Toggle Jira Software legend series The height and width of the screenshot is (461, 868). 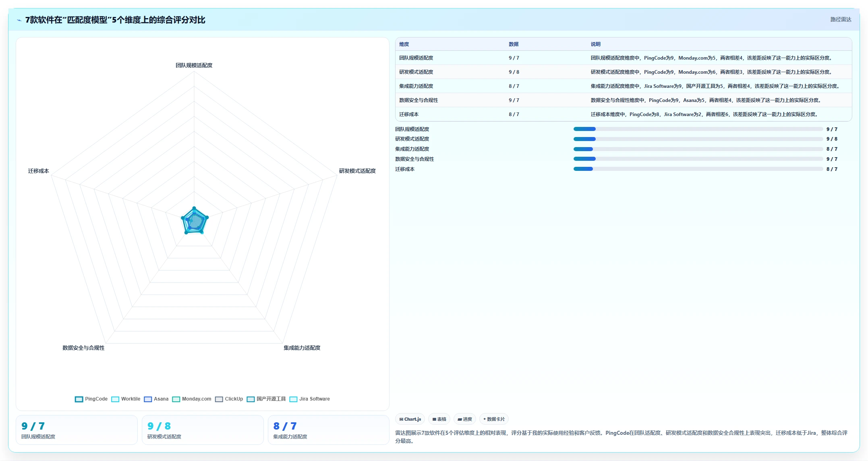(x=310, y=399)
